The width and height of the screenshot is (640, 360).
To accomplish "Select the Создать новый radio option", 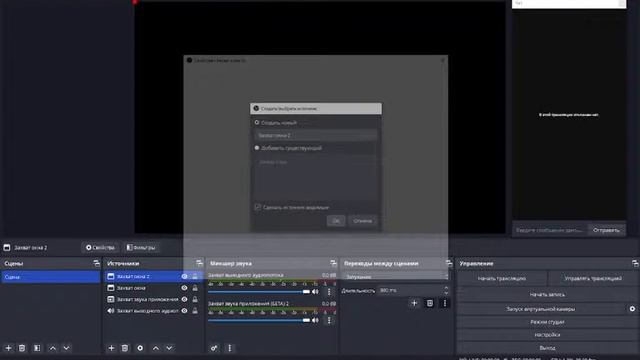I will (x=257, y=122).
